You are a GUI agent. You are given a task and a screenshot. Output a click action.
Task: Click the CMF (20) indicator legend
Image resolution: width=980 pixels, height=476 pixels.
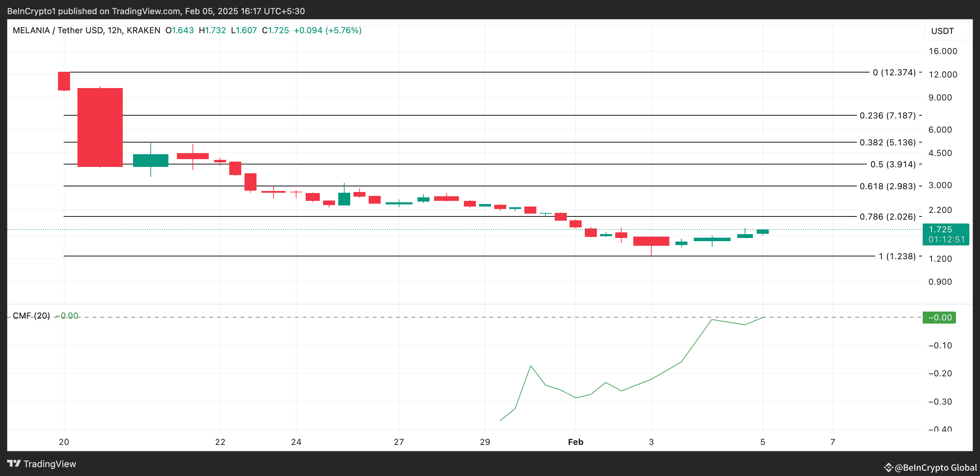pyautogui.click(x=31, y=316)
